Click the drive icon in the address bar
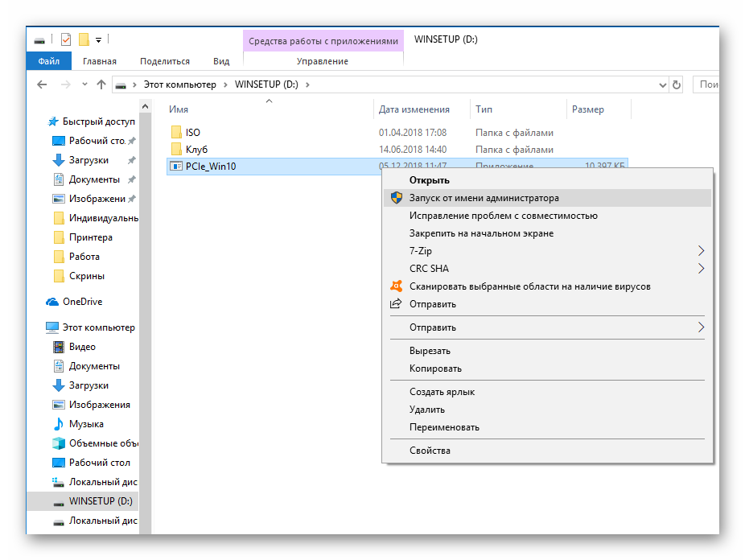 (x=121, y=85)
